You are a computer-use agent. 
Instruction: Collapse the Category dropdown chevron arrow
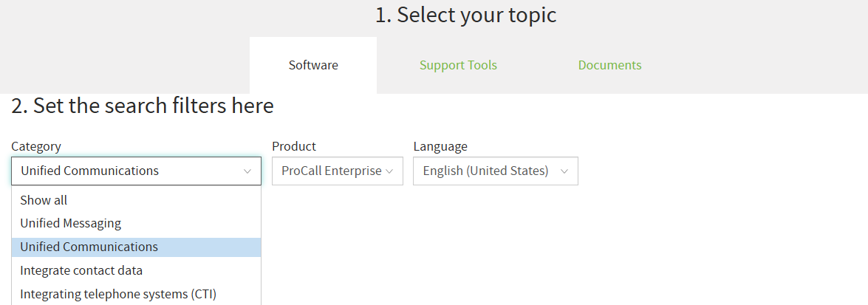[247, 171]
